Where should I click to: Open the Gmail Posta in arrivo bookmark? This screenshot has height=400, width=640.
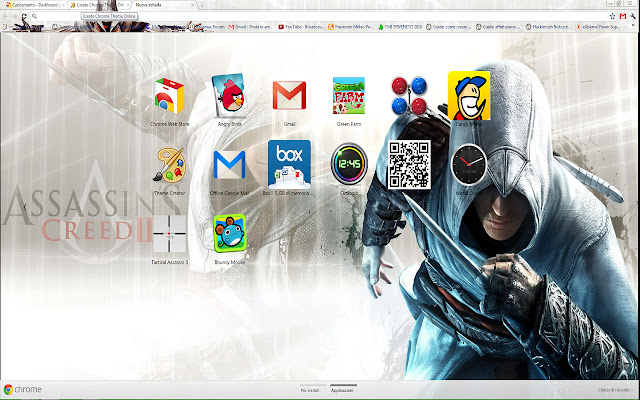251,27
